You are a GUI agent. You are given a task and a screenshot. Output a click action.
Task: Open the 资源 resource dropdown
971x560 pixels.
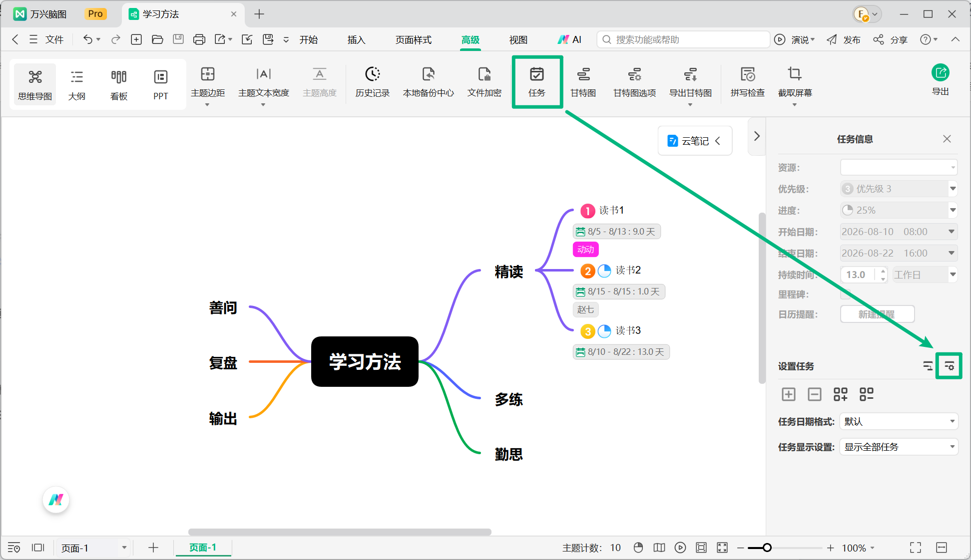(899, 167)
